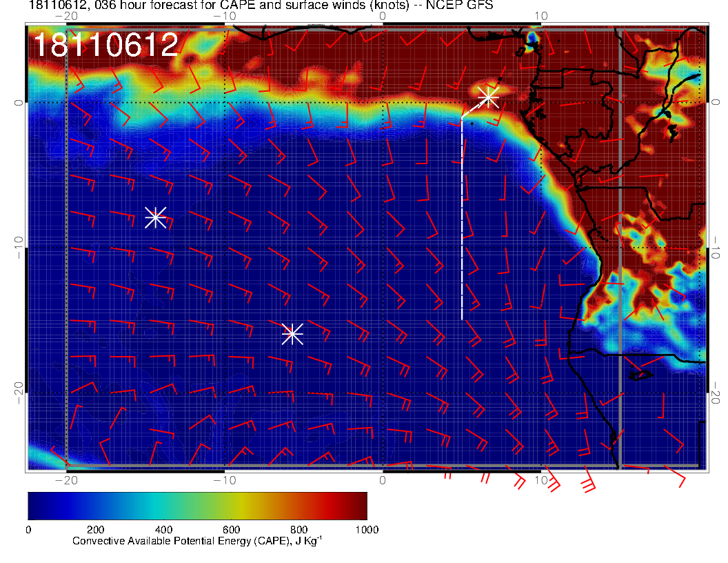Click the small black-outlined lake shape inland

pos(641,375)
